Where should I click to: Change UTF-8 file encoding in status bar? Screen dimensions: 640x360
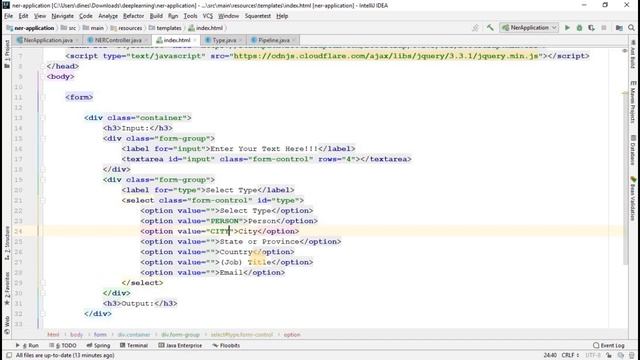pos(593,356)
